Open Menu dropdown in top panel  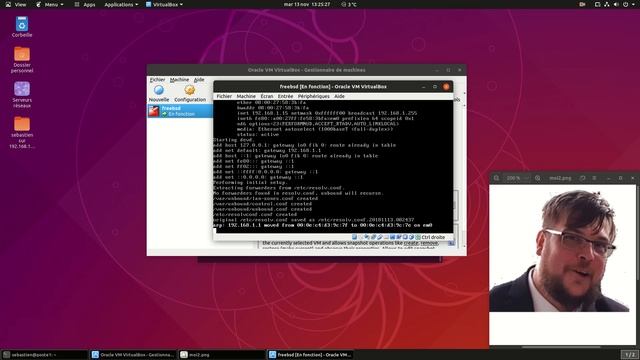[50, 4]
